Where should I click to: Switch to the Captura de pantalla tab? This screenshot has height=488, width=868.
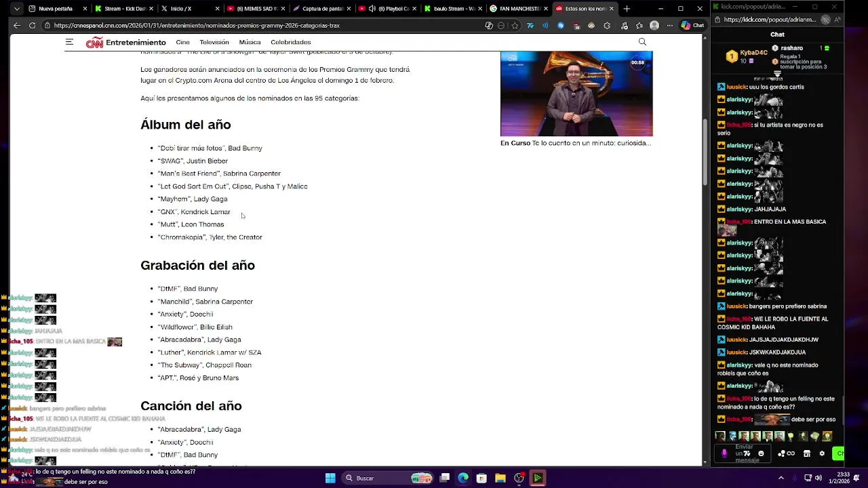(x=321, y=9)
